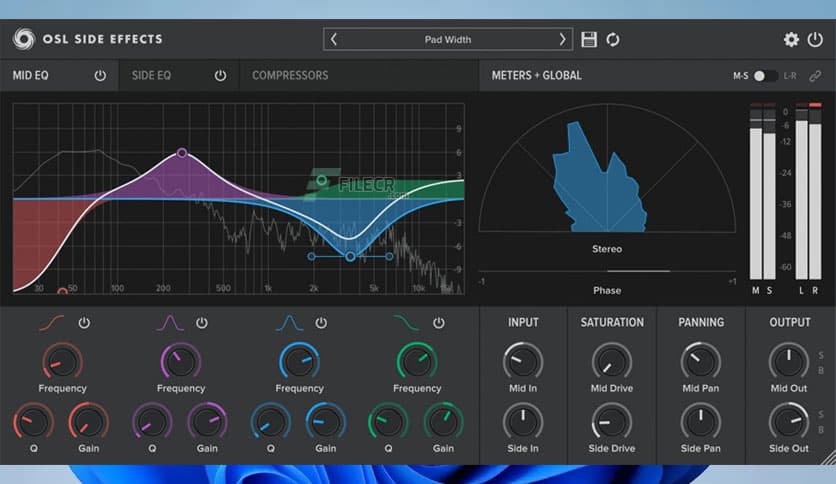Toggle power for the purple band
Viewport: 836px width, 484px height.
coord(202,322)
